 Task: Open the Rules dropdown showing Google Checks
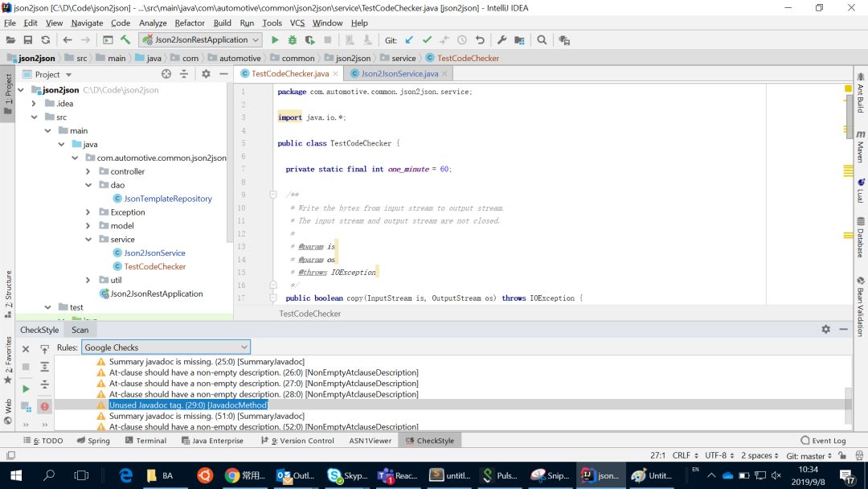tap(165, 347)
